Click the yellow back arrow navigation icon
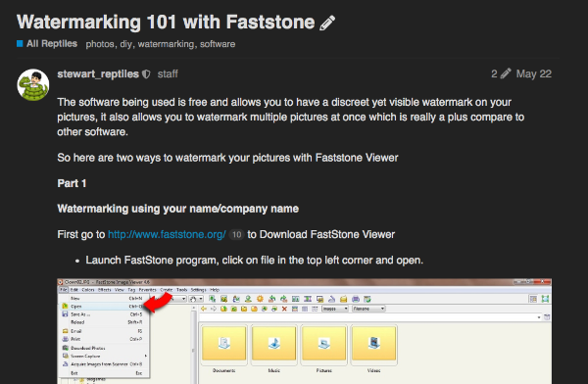This screenshot has height=384, width=588. [204, 309]
